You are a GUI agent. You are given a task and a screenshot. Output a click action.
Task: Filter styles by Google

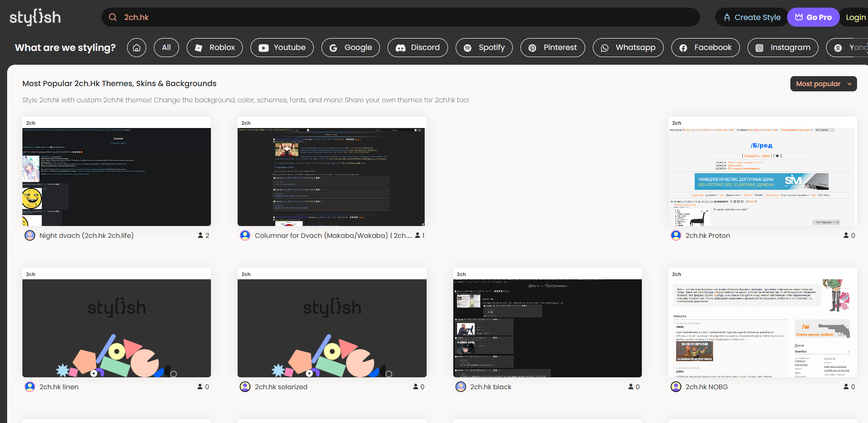pos(350,48)
